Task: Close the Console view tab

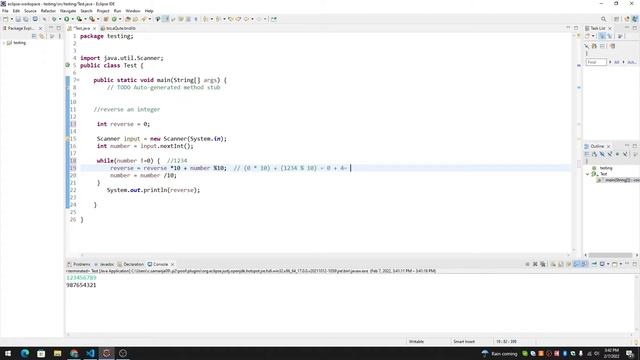Action: point(173,264)
